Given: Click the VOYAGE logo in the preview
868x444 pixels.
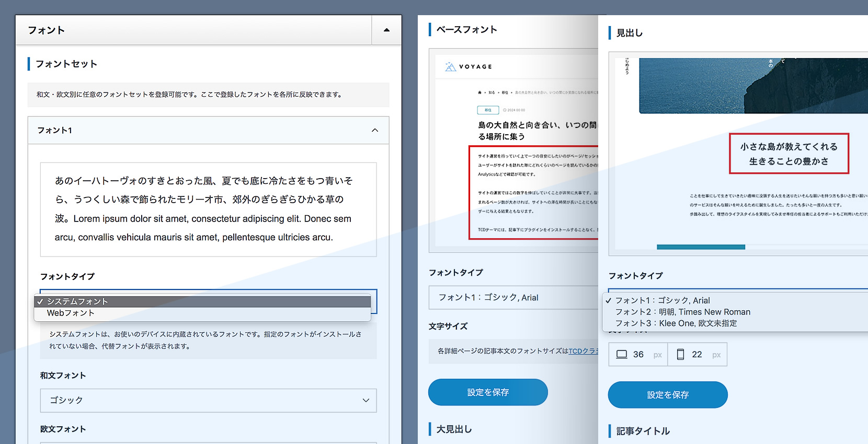Looking at the screenshot, I should pos(469,67).
